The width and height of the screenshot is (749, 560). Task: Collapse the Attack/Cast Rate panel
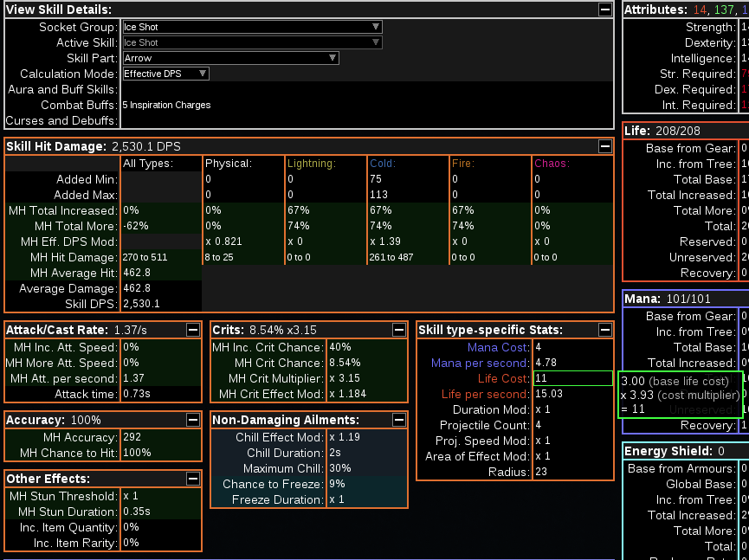191,330
